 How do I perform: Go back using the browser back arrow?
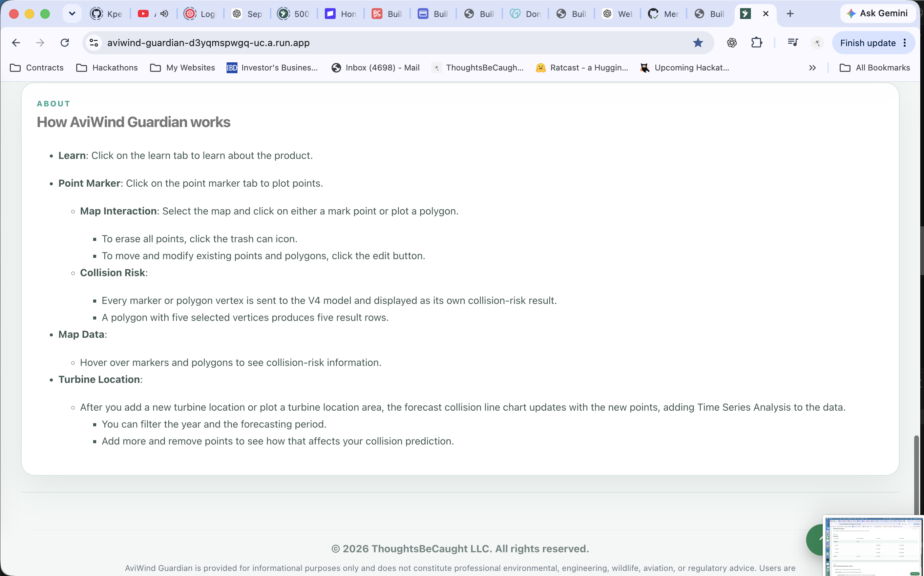click(x=16, y=43)
